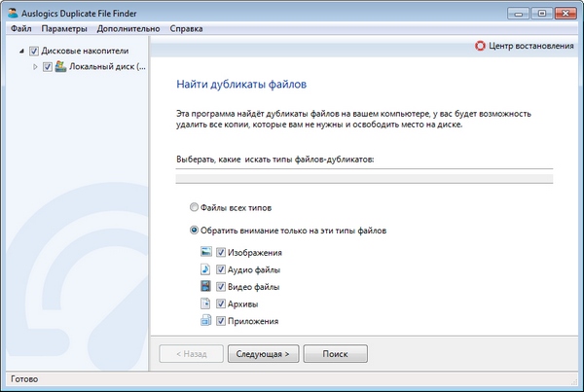Click the Поиск button
Screen dimensions: 584x392
click(335, 354)
